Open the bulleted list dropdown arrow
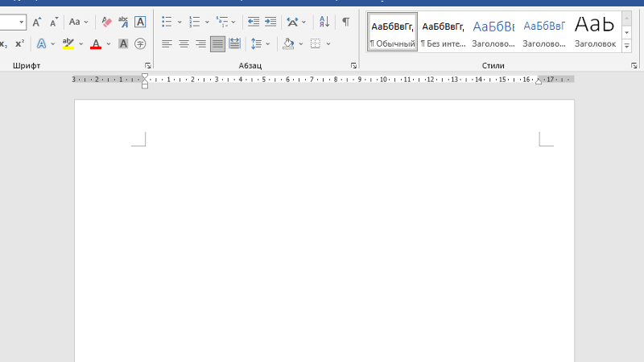 (x=179, y=22)
